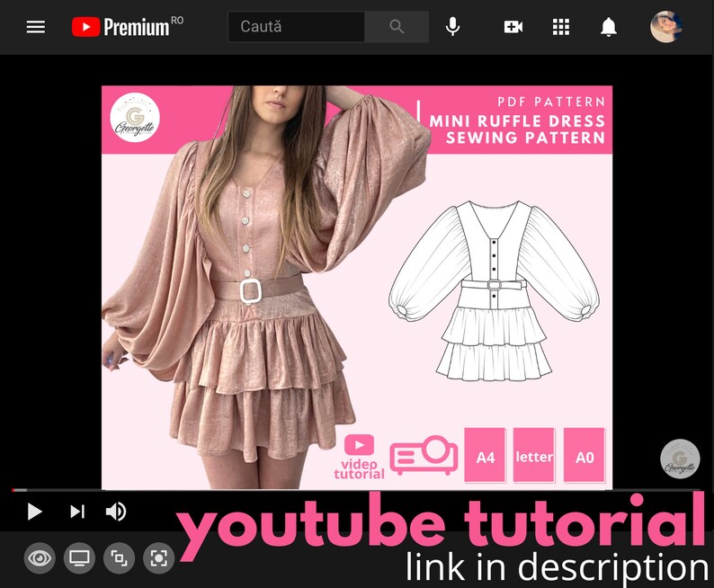Screen dimensions: 714x588
Task: Select the letter format box
Action: pyautogui.click(x=534, y=455)
